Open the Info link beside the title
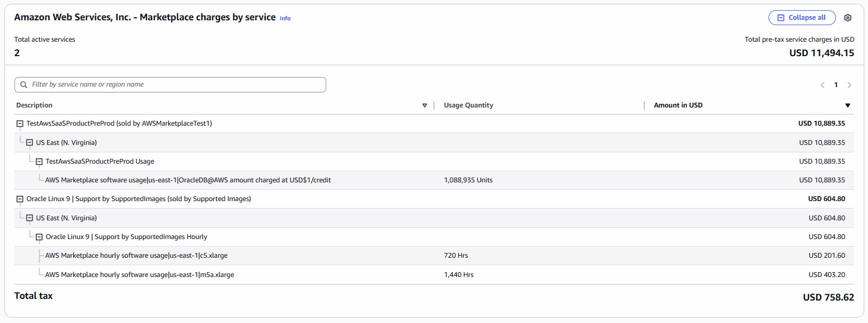This screenshot has width=868, height=323. [x=285, y=18]
